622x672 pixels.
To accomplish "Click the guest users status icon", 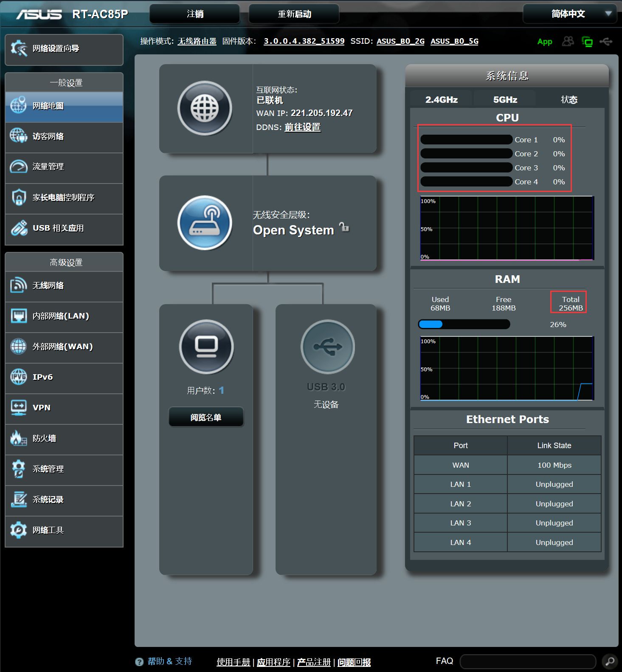I will [568, 41].
